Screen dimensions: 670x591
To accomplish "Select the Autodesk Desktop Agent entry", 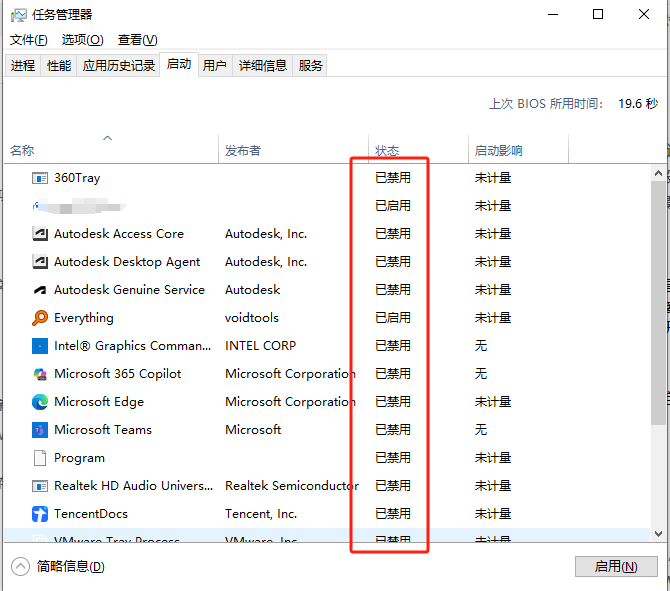I will click(x=127, y=262).
